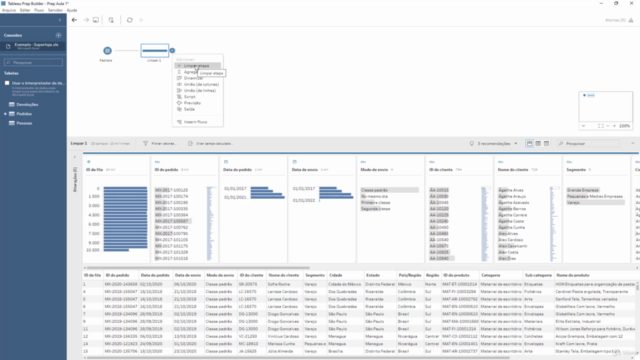Select the Limpar 1 step in flow
The image size is (640, 360).
click(155, 51)
